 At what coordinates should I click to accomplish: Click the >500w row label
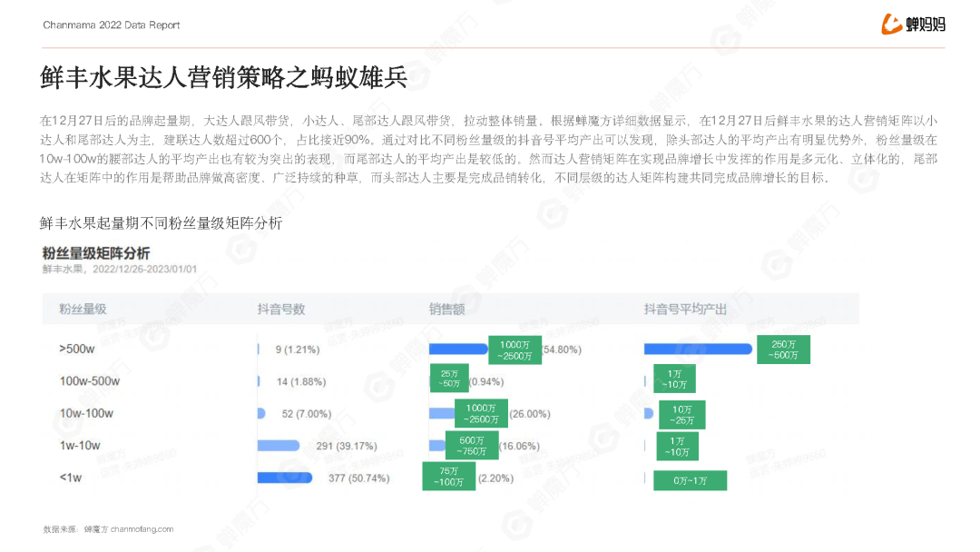pos(77,349)
